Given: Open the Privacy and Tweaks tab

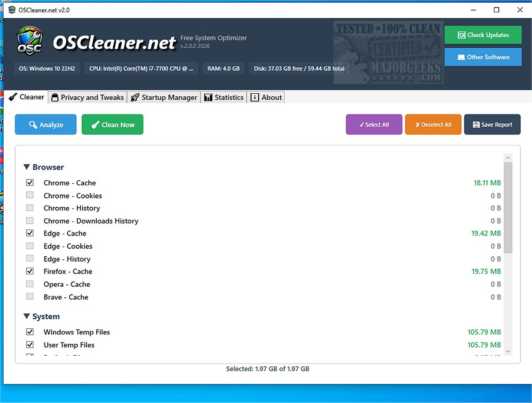Looking at the screenshot, I should tap(88, 98).
